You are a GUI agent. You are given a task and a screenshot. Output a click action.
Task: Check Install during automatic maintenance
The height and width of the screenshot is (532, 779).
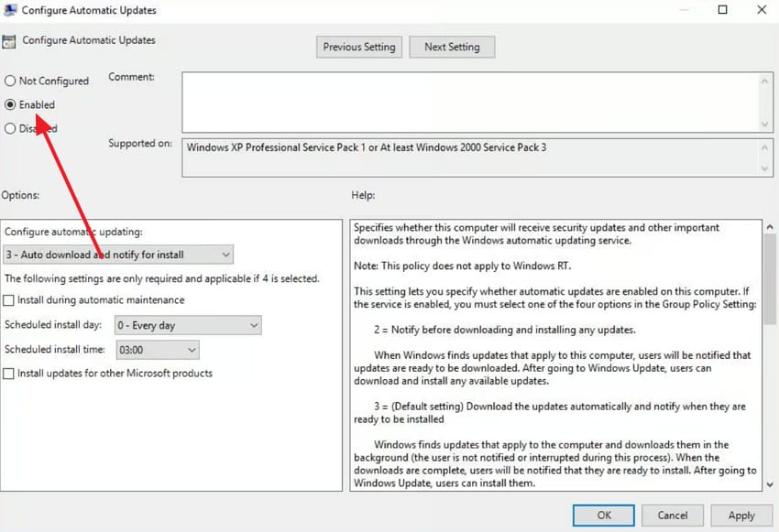click(9, 299)
